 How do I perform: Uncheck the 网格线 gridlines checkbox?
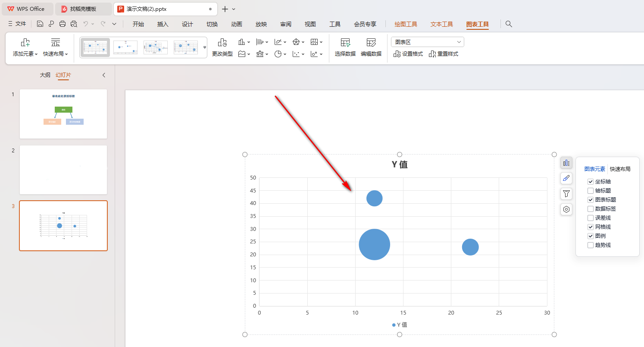591,227
